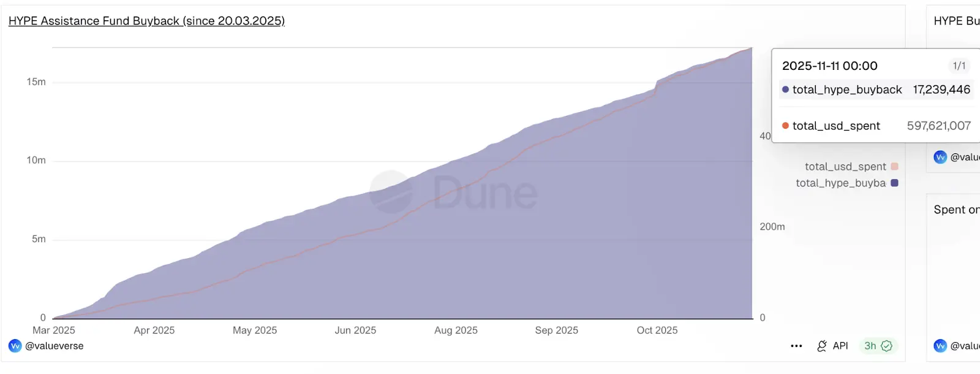The height and width of the screenshot is (374, 980).
Task: Click the valueverse avatar under the tooltip
Action: (940, 158)
